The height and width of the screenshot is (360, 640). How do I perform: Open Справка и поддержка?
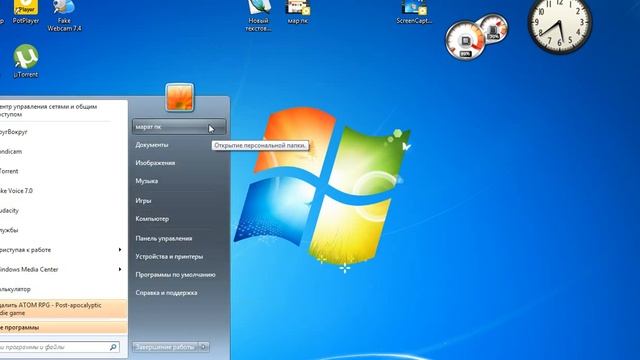pyautogui.click(x=179, y=293)
